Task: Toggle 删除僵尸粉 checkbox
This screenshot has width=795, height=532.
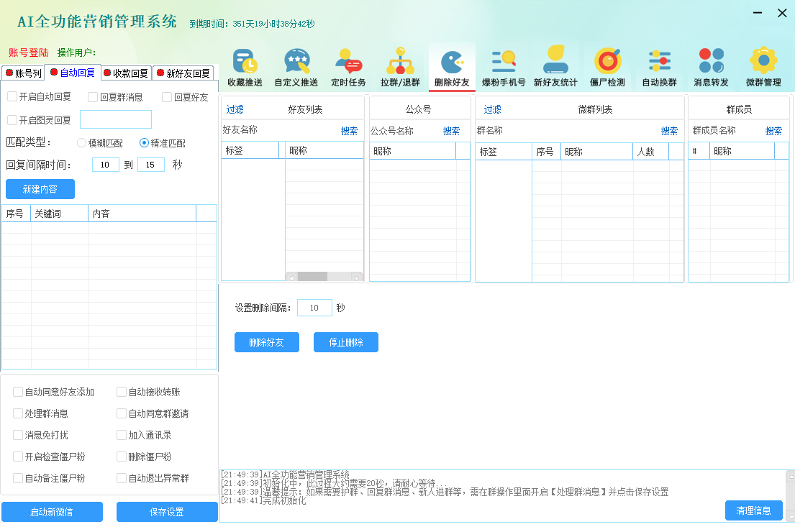Action: click(122, 457)
